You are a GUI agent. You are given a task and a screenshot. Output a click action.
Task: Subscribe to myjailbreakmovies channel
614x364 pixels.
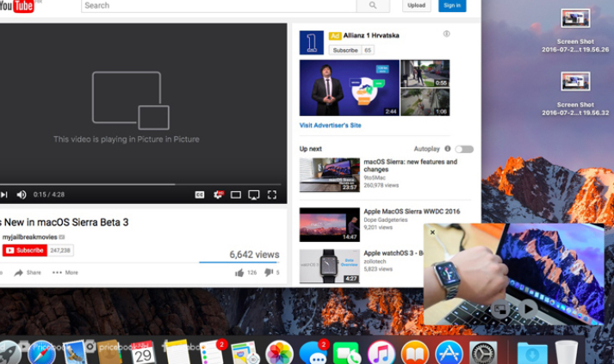25,250
